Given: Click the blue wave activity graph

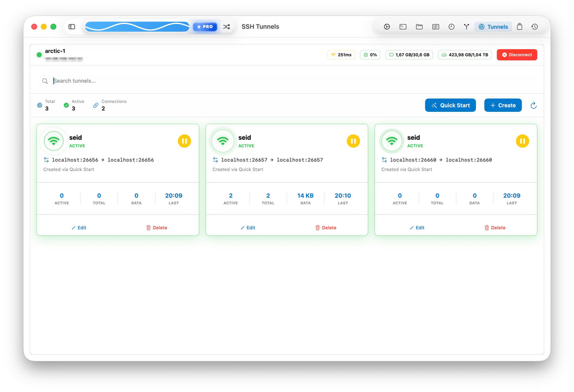Looking at the screenshot, I should (137, 27).
